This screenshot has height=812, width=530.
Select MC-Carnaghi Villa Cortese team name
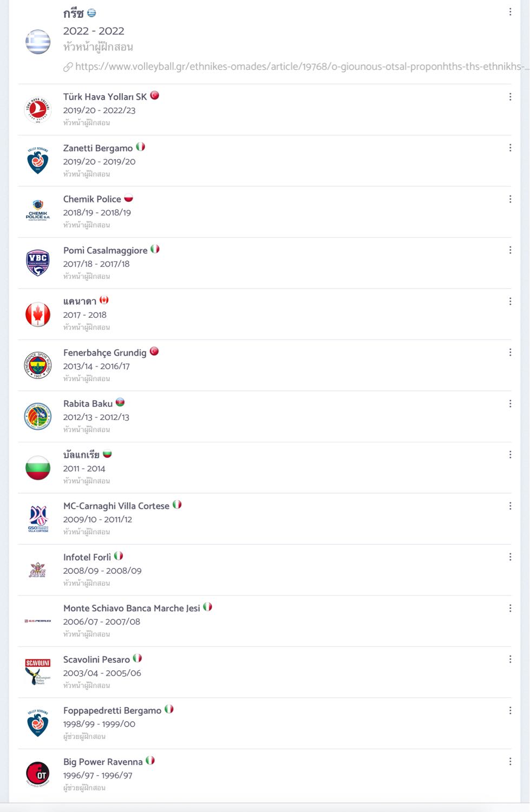coord(116,506)
